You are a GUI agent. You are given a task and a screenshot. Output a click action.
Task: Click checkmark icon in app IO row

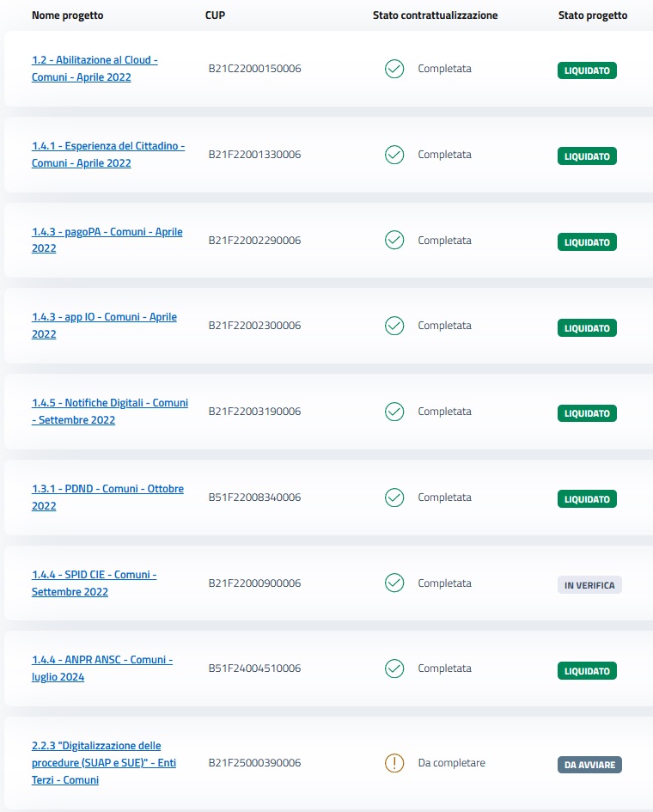[394, 326]
